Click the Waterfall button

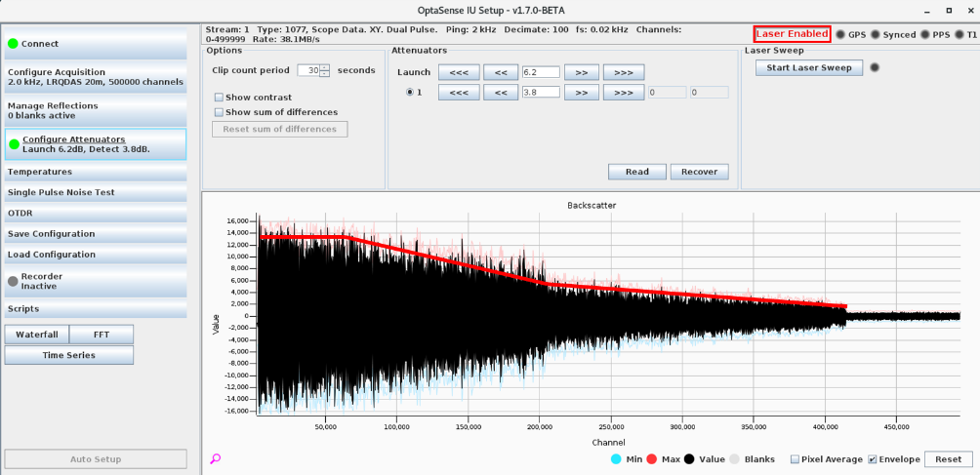click(36, 335)
